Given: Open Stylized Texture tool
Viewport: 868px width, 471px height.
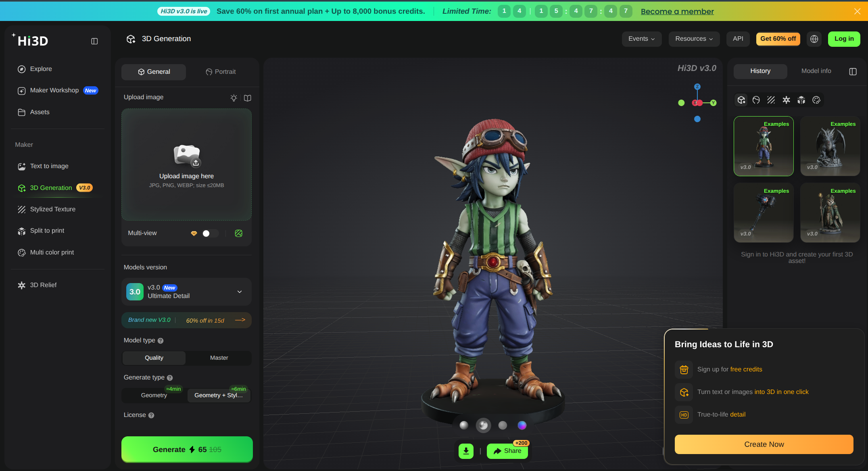Looking at the screenshot, I should click(46, 209).
